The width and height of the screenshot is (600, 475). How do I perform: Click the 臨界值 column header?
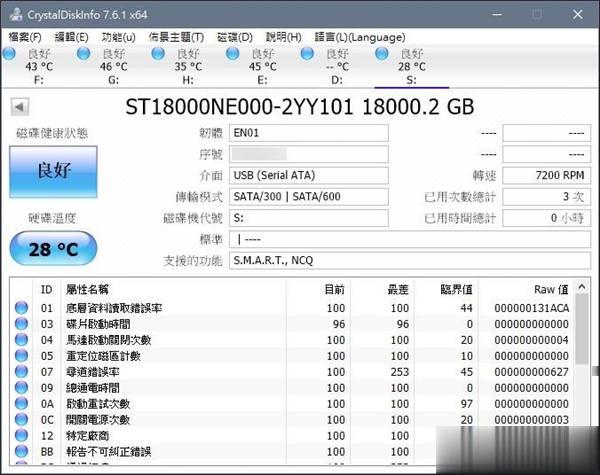tap(457, 289)
